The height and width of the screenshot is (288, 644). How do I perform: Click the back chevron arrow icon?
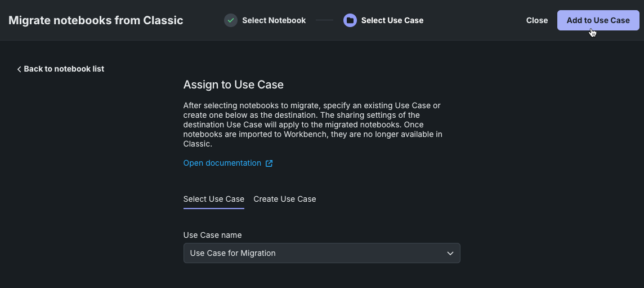pos(19,69)
